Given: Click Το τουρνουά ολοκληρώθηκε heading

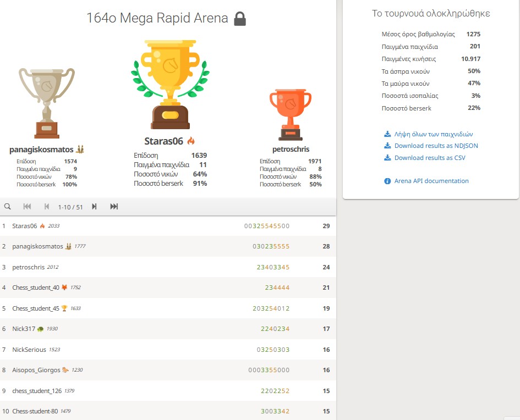Looking at the screenshot, I should (431, 13).
